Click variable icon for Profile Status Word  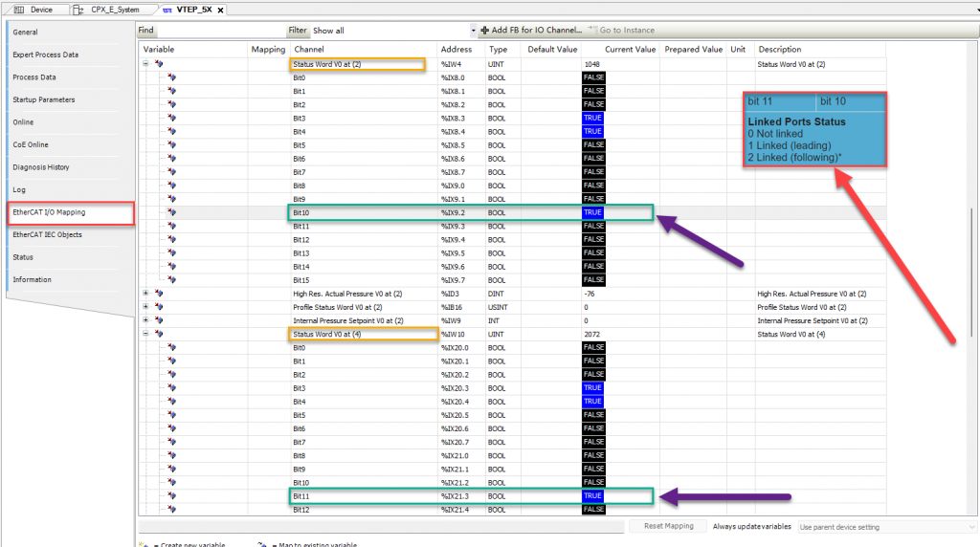pyautogui.click(x=159, y=307)
